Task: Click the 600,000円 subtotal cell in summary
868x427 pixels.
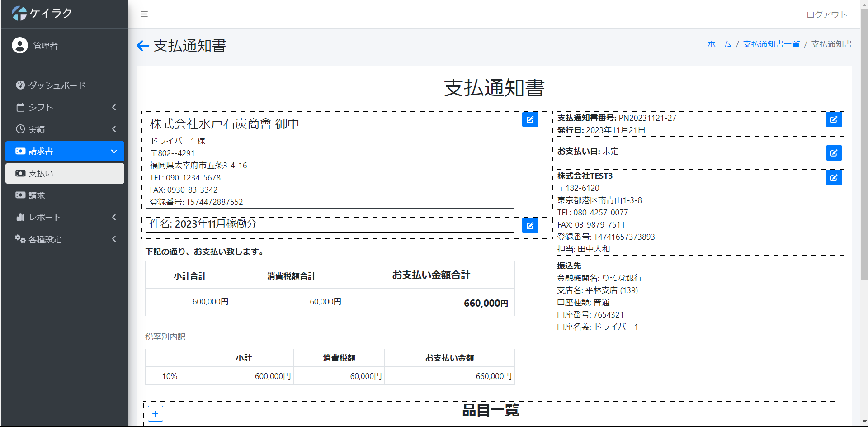Action: [190, 302]
